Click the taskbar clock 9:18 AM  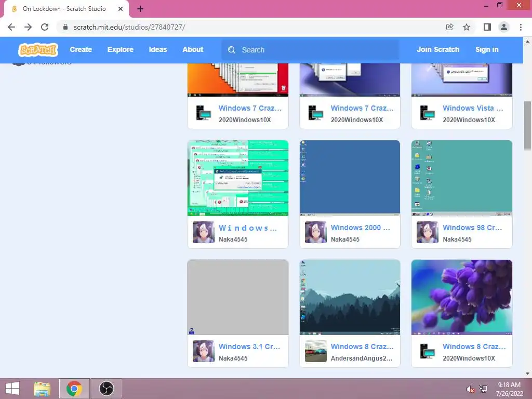click(x=509, y=385)
